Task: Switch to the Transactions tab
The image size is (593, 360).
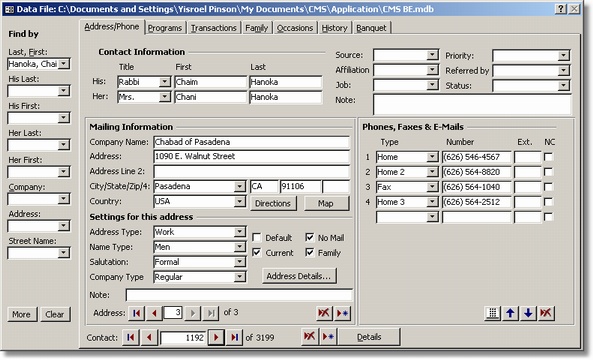Action: 214,28
